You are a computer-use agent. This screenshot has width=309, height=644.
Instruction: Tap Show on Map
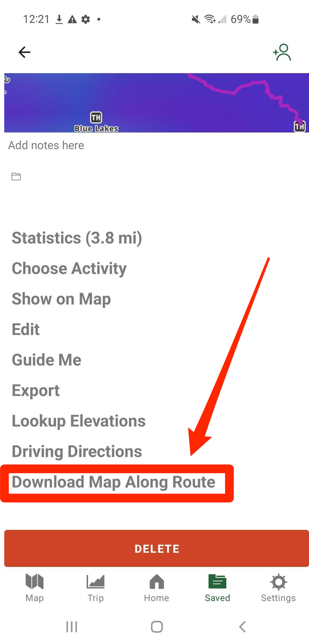[x=62, y=299]
